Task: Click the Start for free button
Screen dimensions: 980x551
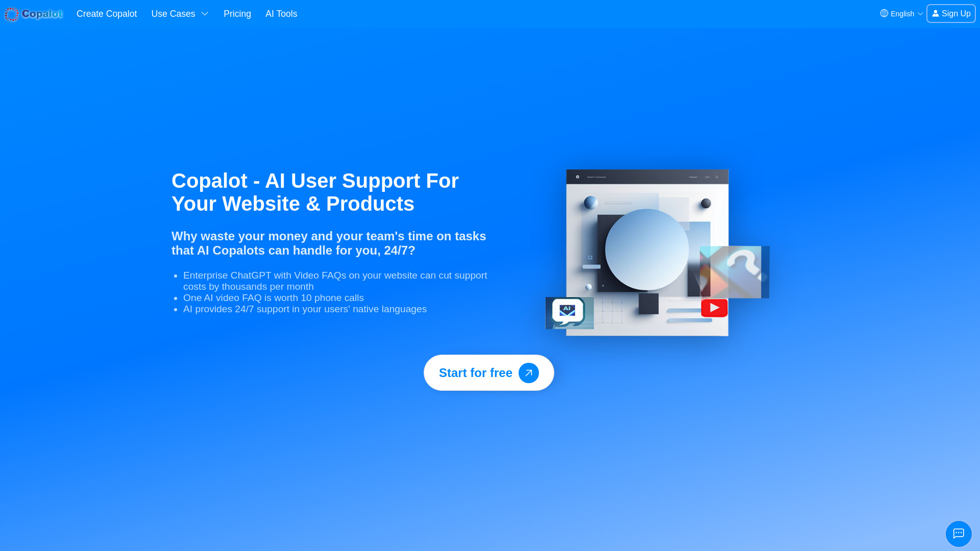Action: [x=489, y=373]
